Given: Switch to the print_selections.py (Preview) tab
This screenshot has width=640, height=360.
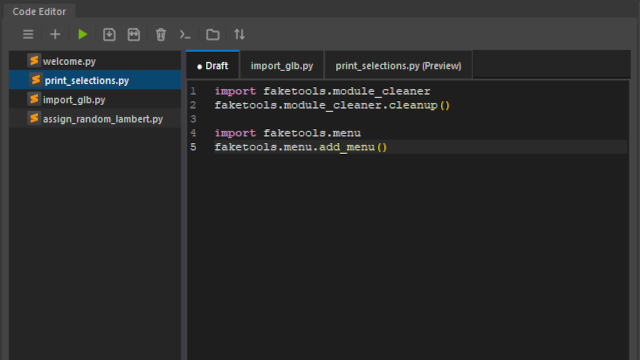Looking at the screenshot, I should 398,65.
